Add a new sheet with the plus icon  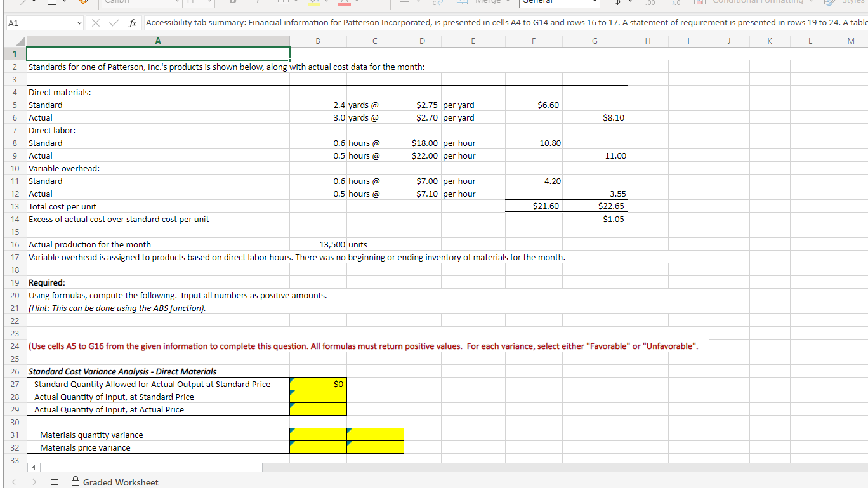pos(174,482)
